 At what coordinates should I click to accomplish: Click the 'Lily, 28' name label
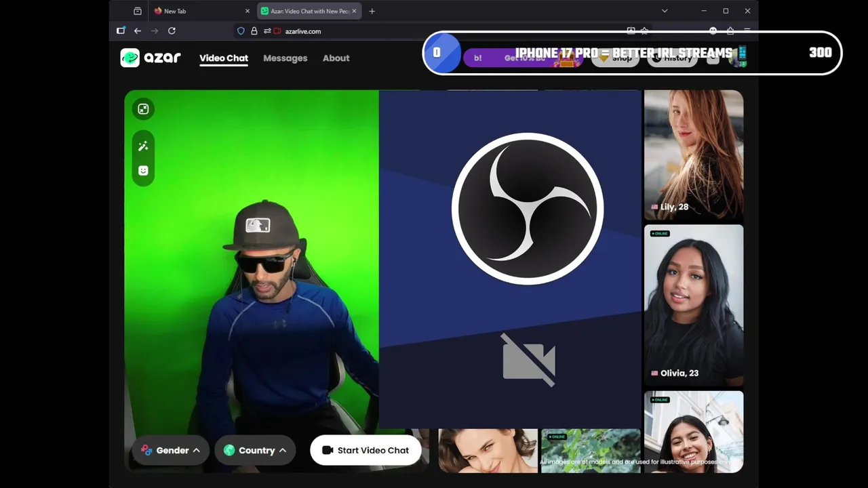coord(674,207)
